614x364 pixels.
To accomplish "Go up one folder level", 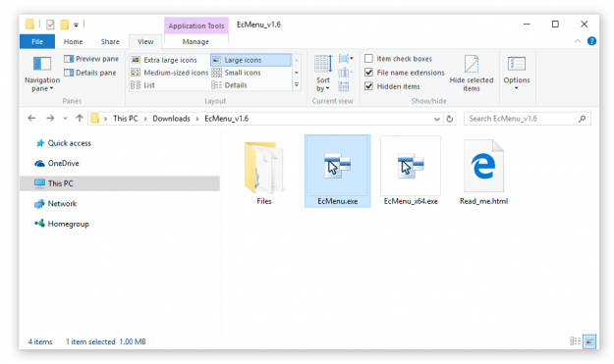I will tap(80, 118).
